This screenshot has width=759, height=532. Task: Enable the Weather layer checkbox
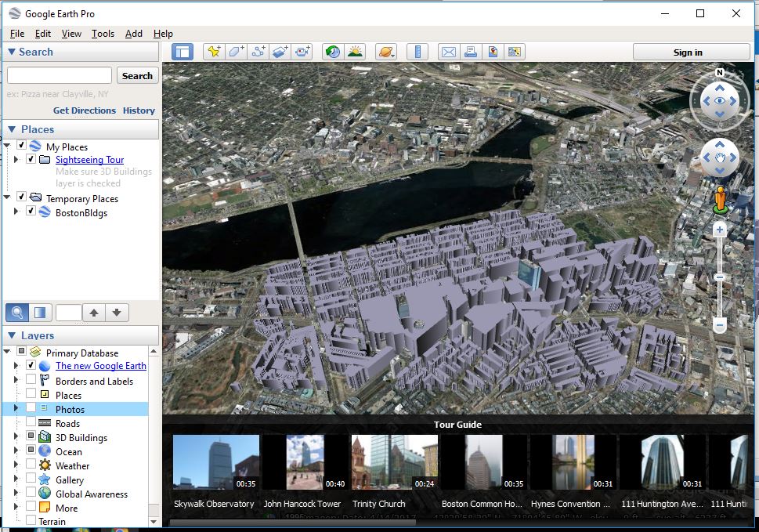[x=31, y=464]
